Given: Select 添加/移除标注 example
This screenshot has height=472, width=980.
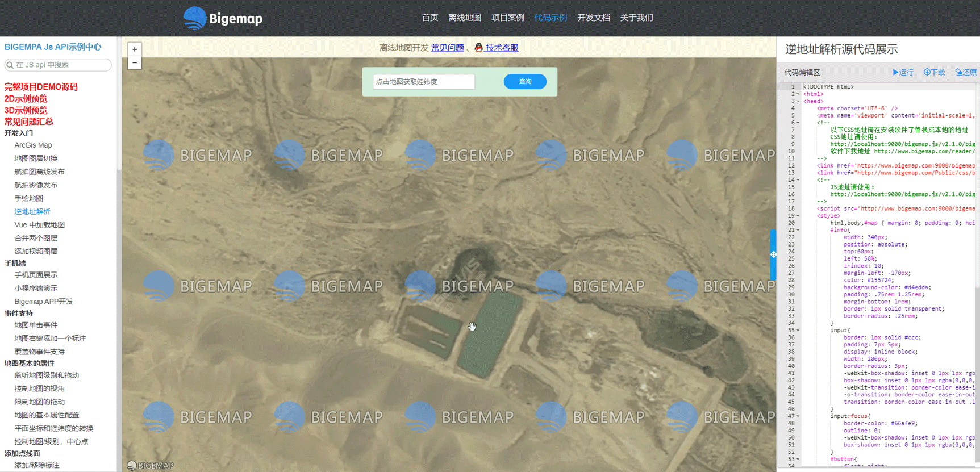Looking at the screenshot, I should pos(37,465).
